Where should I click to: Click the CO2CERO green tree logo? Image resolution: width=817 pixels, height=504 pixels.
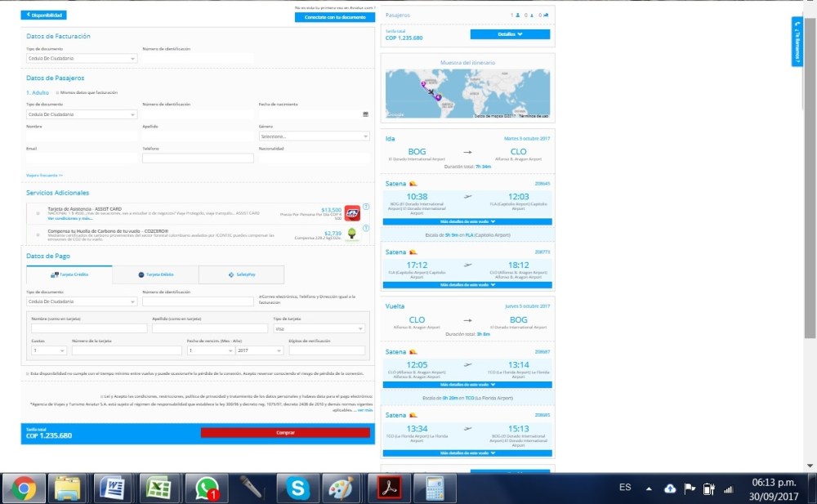[352, 235]
